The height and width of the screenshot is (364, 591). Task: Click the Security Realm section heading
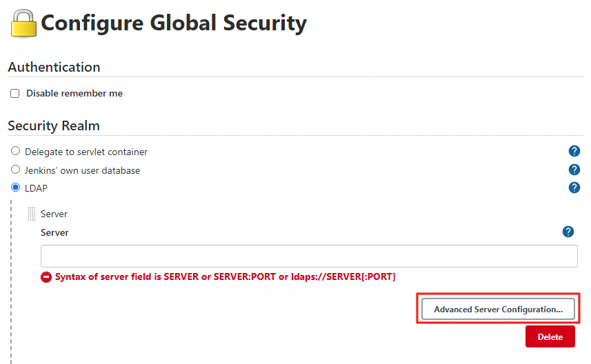click(x=54, y=125)
